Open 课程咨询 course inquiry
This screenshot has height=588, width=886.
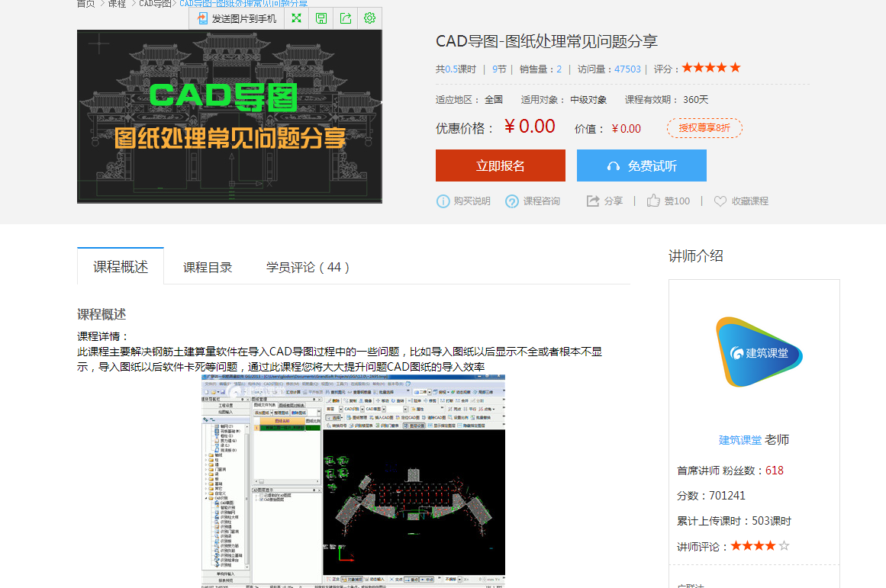coord(533,201)
